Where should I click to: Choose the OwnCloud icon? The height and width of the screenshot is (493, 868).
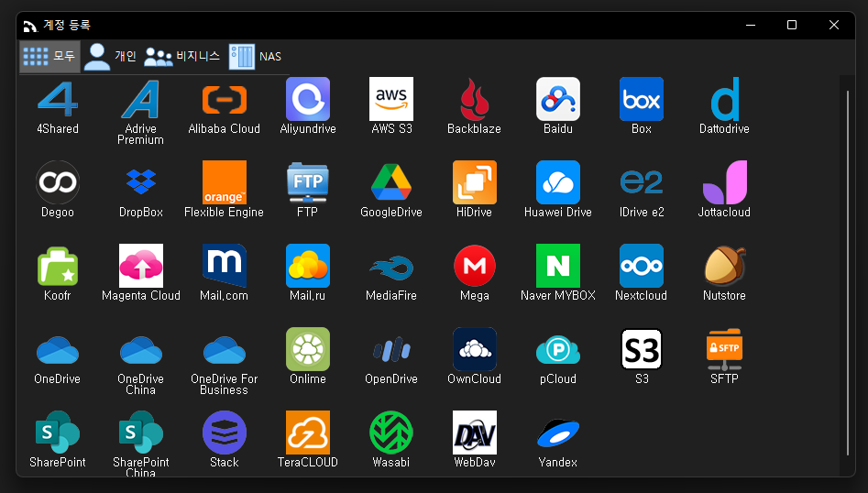[x=475, y=350]
